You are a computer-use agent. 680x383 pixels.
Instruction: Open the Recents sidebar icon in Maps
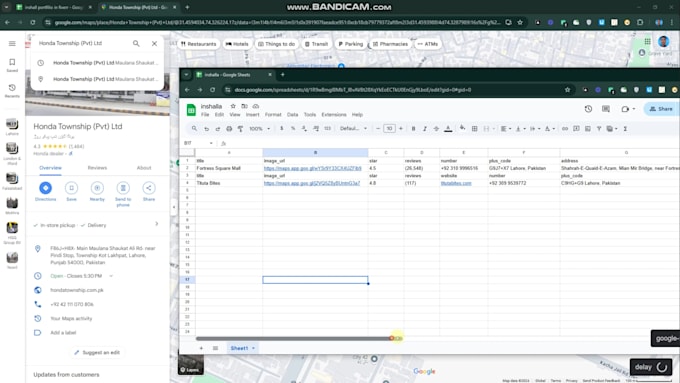pos(12,91)
